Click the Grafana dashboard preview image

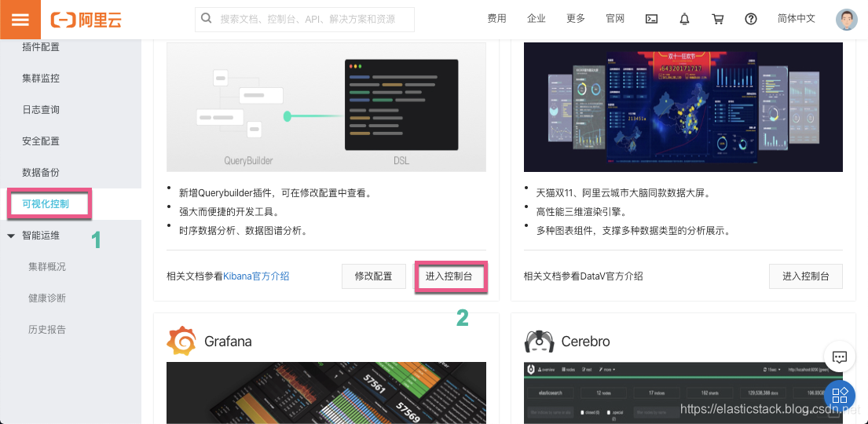326,393
